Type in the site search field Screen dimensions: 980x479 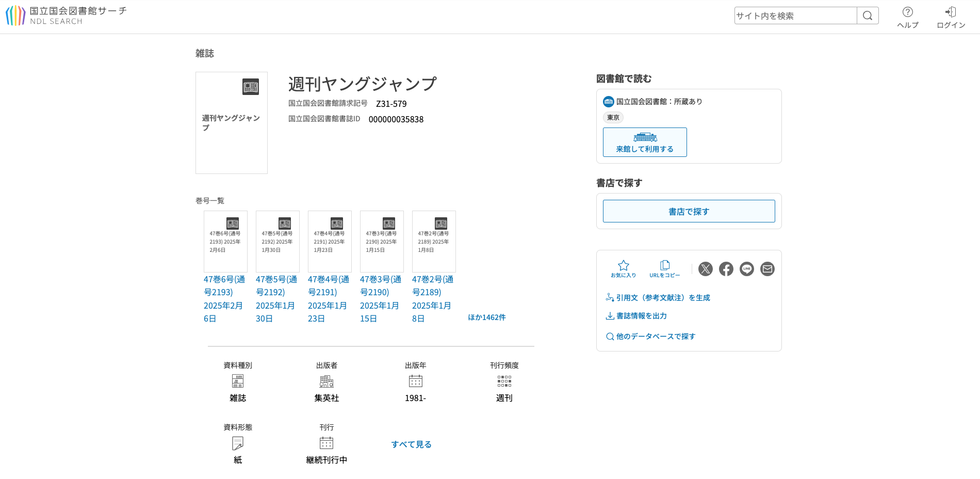click(795, 15)
